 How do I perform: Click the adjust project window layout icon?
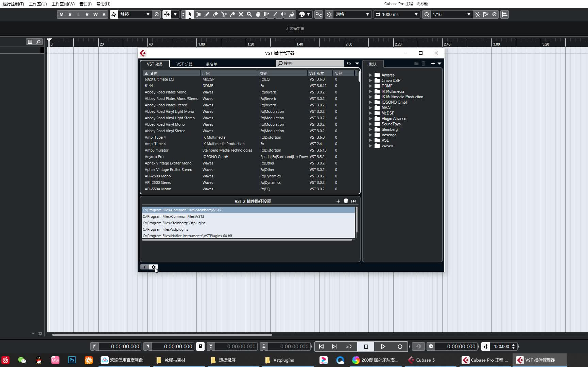505,14
